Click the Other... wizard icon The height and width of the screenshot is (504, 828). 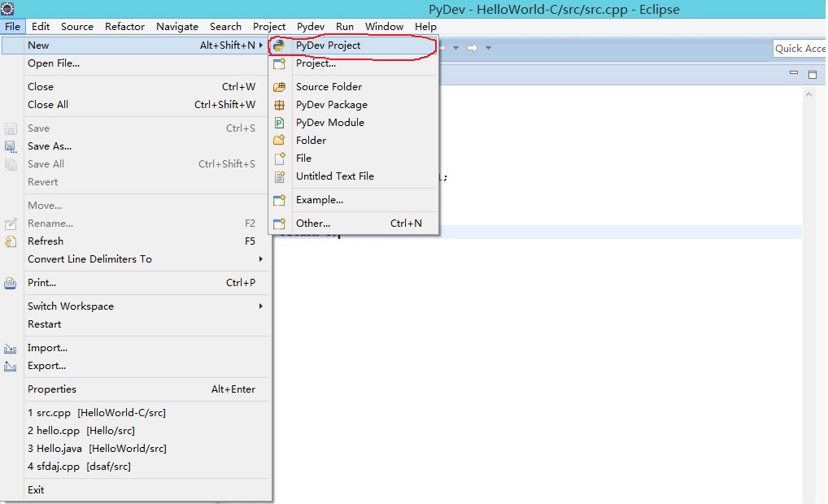point(279,224)
